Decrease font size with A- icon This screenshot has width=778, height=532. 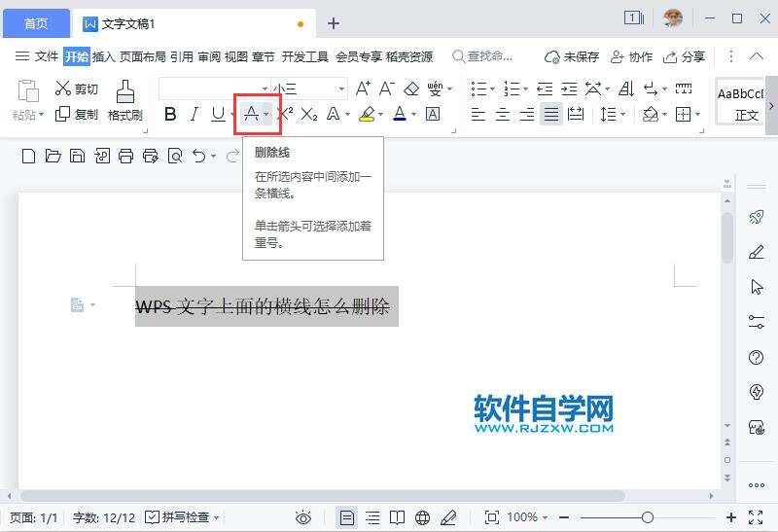click(387, 89)
